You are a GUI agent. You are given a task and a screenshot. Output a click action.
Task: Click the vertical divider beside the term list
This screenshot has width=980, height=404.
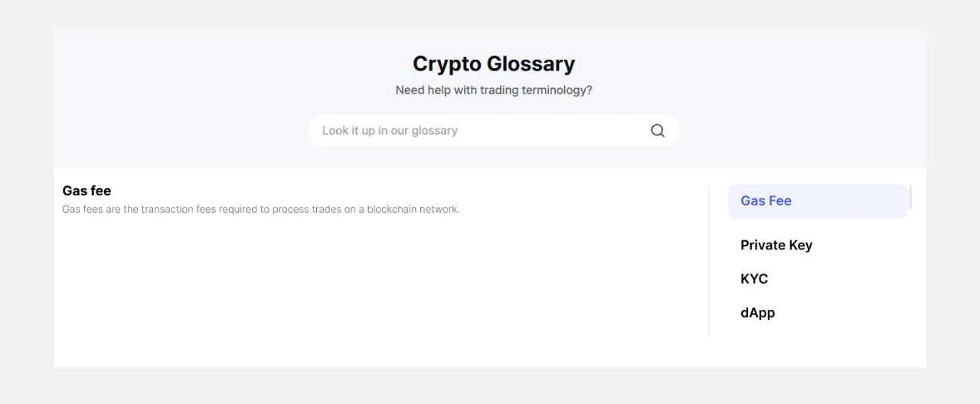click(709, 260)
